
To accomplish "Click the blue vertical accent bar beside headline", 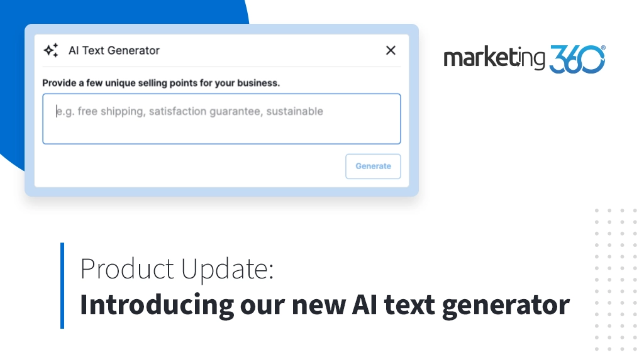I will point(62,285).
